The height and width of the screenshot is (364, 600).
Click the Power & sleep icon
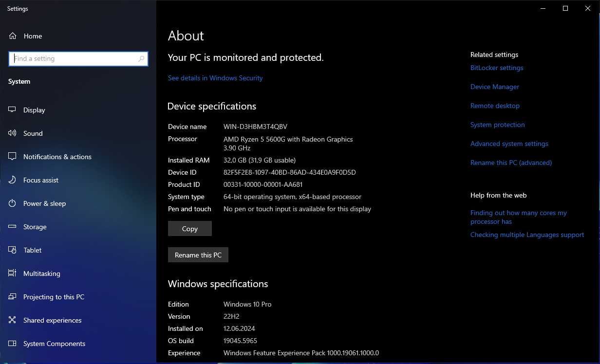[13, 203]
